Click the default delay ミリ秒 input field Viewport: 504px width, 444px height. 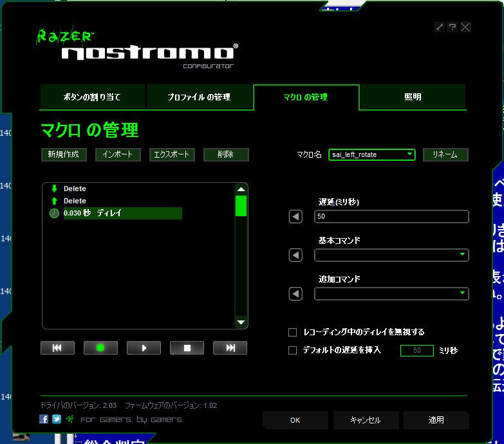(417, 351)
